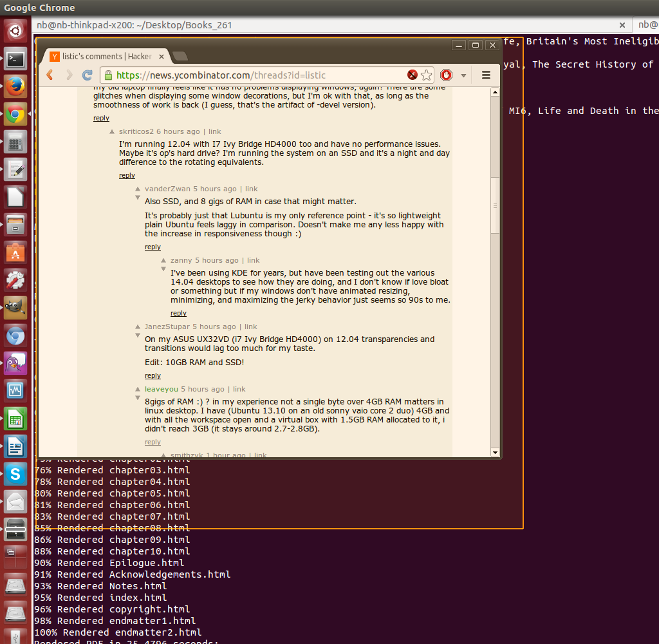The image size is (659, 644).
Task: Click the red Adblock extension icon
Action: click(446, 75)
